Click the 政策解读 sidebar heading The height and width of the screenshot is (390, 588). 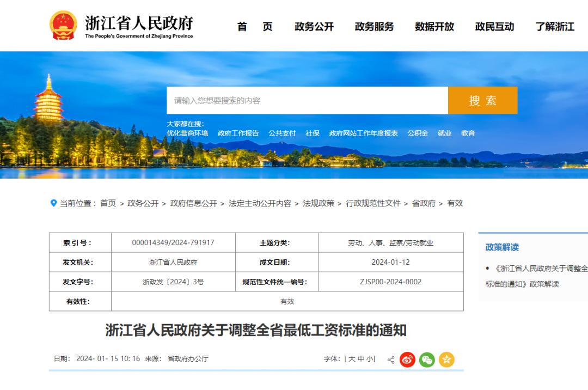[502, 247]
